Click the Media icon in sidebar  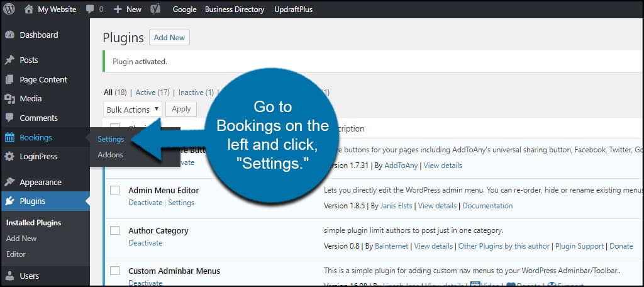pyautogui.click(x=10, y=98)
